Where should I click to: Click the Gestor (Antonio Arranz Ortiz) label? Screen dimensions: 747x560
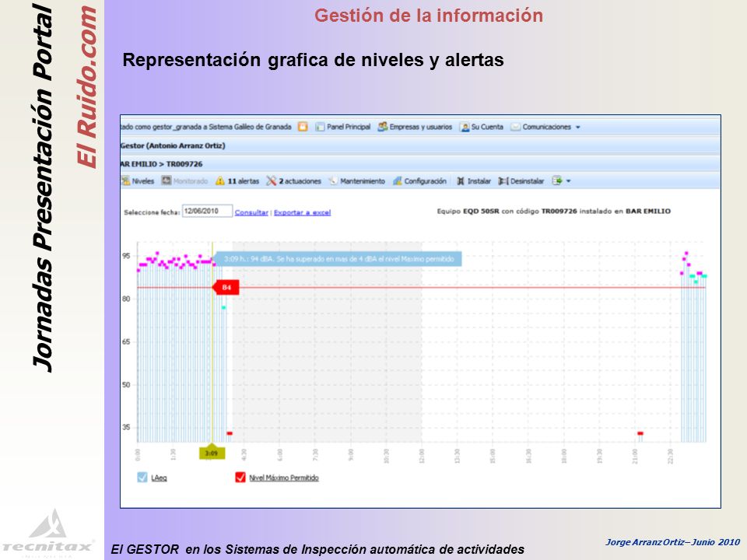(x=173, y=145)
